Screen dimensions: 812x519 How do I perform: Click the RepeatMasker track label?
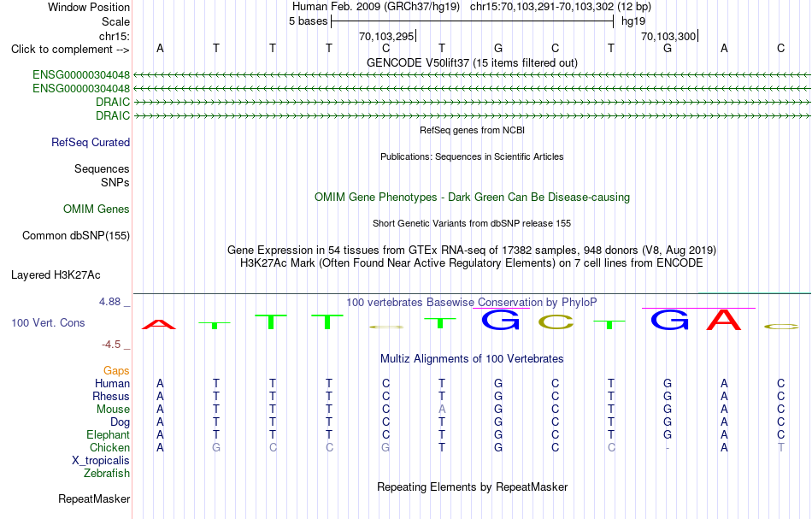point(94,498)
